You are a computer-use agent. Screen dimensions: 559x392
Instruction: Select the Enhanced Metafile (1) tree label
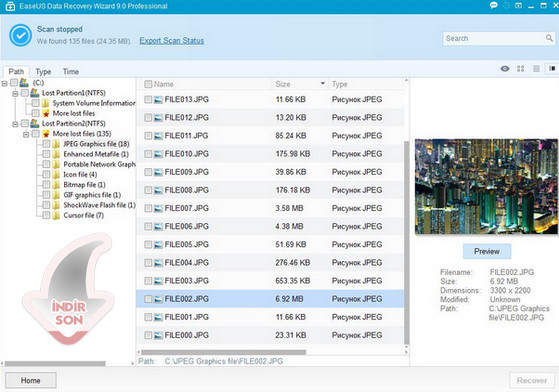point(96,154)
